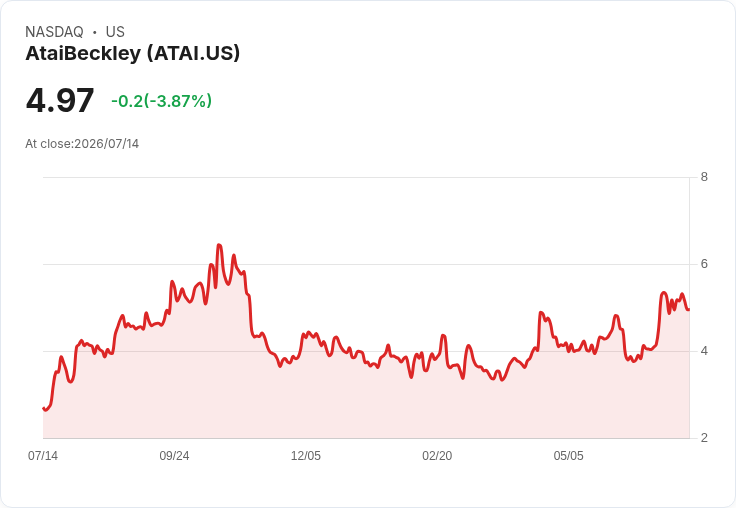Click the highest peak of the price line

219,245
